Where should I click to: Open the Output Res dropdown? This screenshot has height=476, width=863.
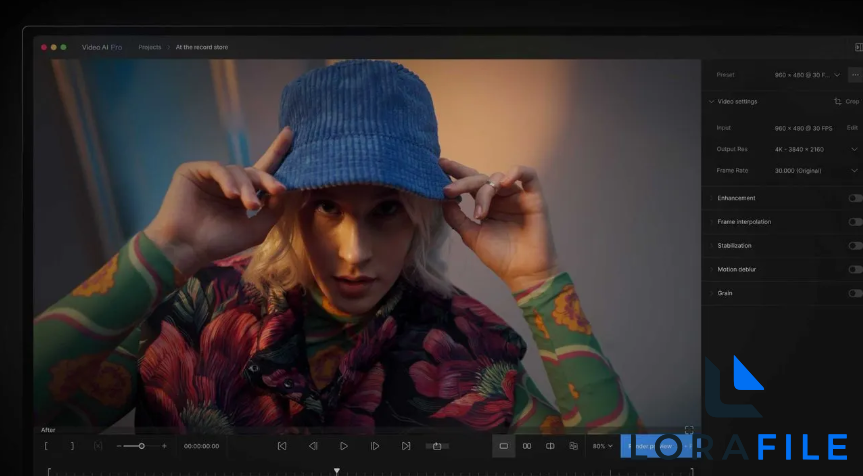click(x=816, y=149)
